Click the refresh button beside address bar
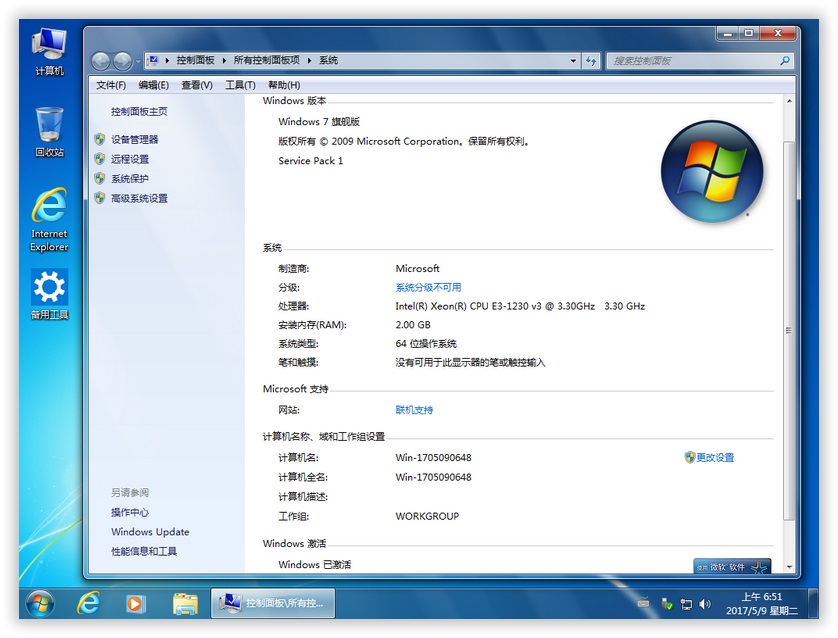The image size is (838, 638). (x=591, y=60)
